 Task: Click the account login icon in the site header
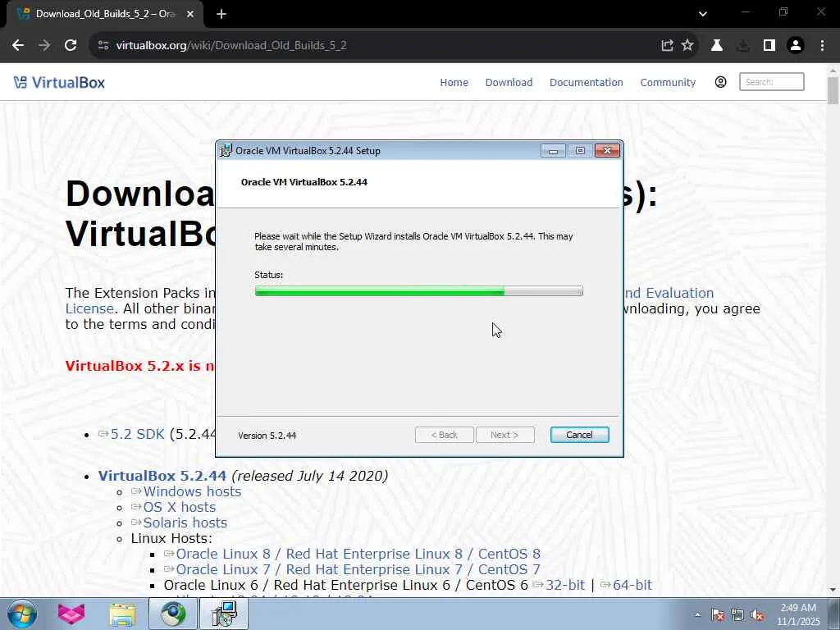pyautogui.click(x=720, y=82)
